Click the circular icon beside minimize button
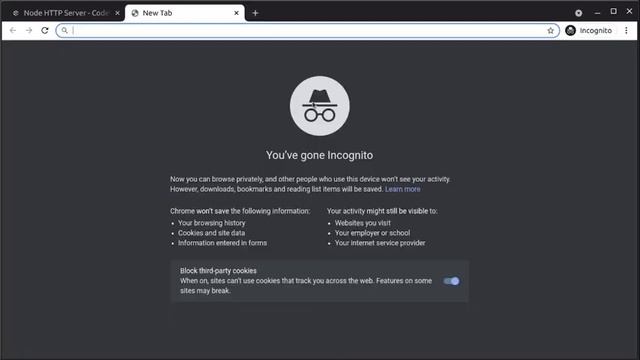This screenshot has height=360, width=640. click(578, 13)
